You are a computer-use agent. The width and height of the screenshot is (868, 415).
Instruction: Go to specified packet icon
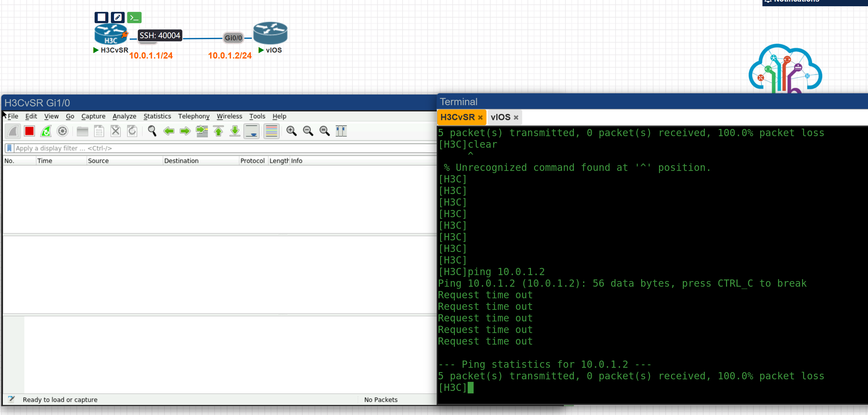click(x=202, y=131)
